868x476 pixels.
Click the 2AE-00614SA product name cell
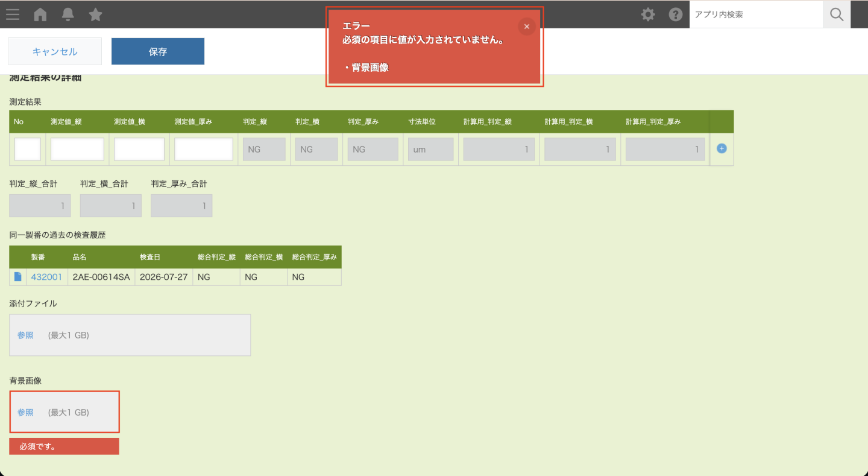[101, 277]
